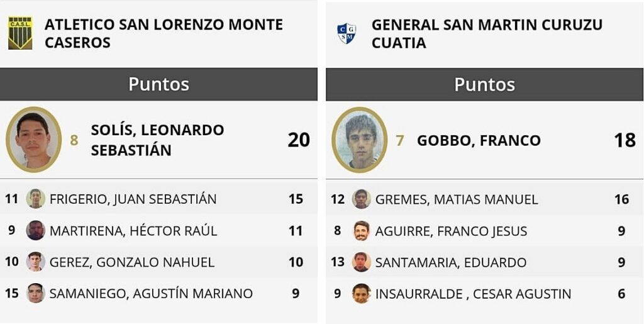
Task: Select the Gremes, Matias Manuel name text
Action: coord(457,199)
